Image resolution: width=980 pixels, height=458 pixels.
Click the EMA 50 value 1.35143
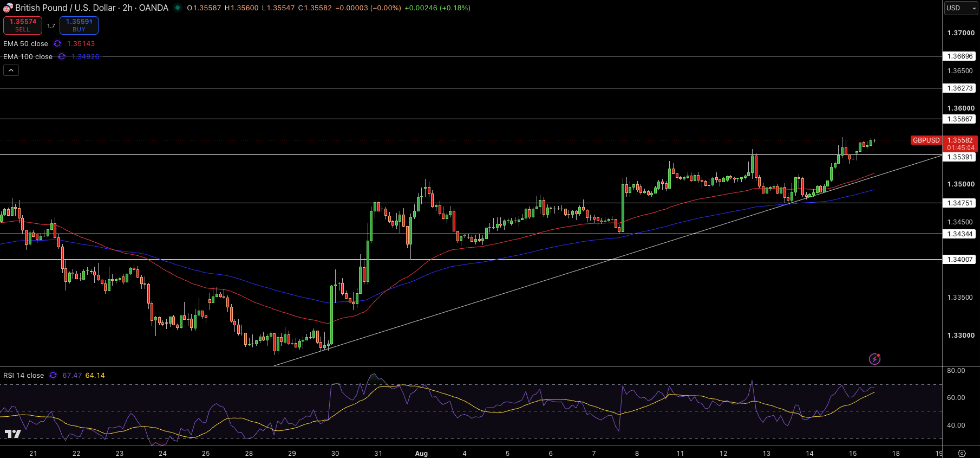81,44
